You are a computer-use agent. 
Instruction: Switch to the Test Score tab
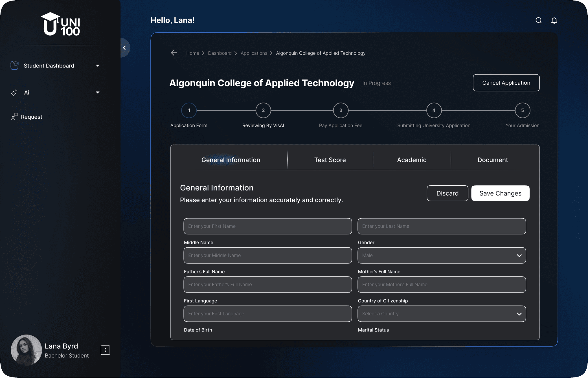coord(330,160)
